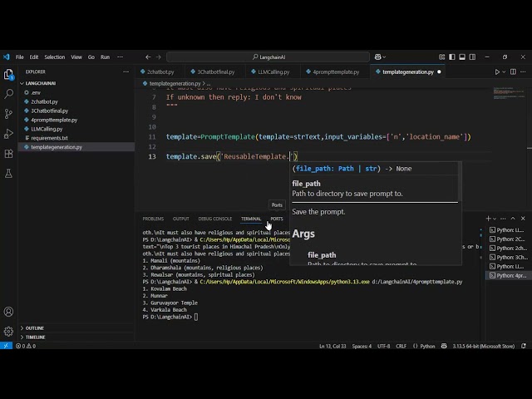Toggle the secondary side bar layout

point(472,57)
